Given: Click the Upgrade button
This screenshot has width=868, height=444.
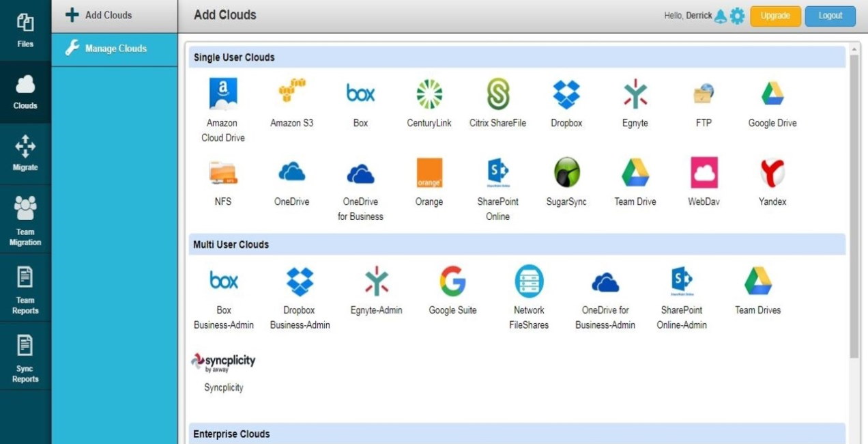Looking at the screenshot, I should coord(775,16).
